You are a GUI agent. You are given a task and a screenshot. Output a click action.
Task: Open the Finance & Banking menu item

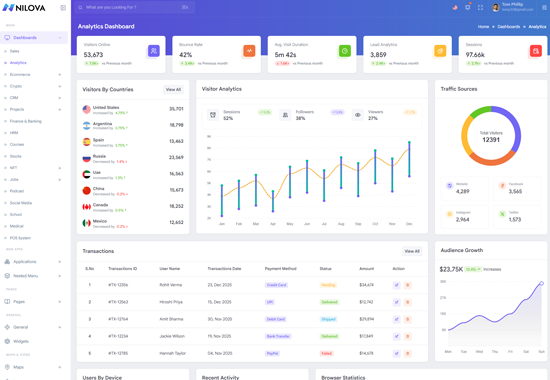[x=25, y=121]
